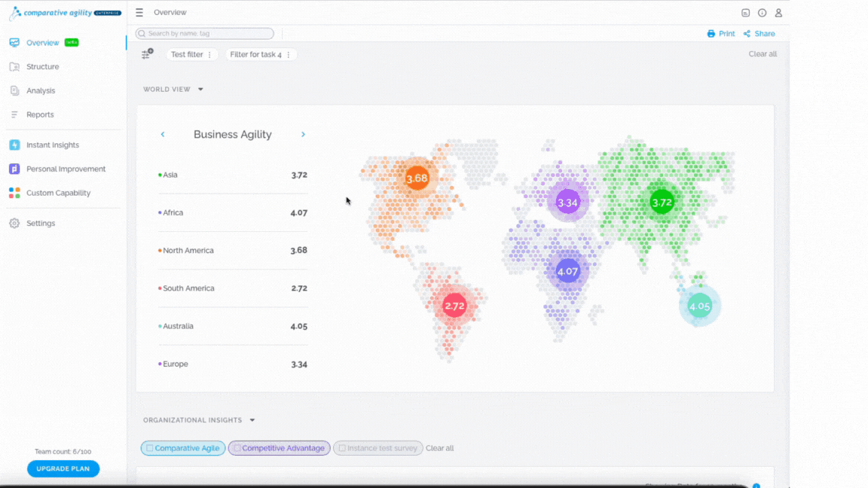Click the info circle icon in header
Screen dimensions: 868x488
(x=763, y=13)
